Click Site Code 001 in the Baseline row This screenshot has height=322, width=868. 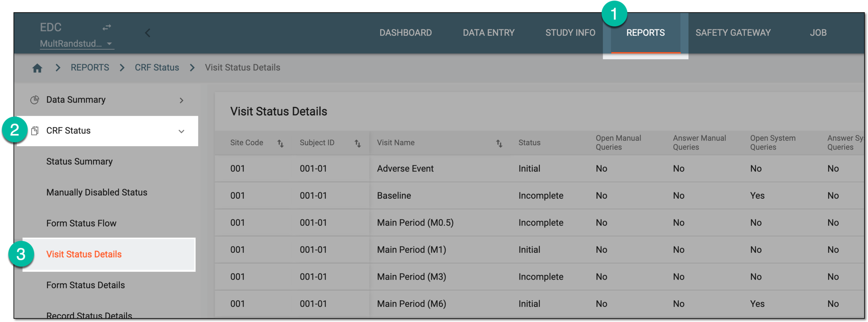237,196
